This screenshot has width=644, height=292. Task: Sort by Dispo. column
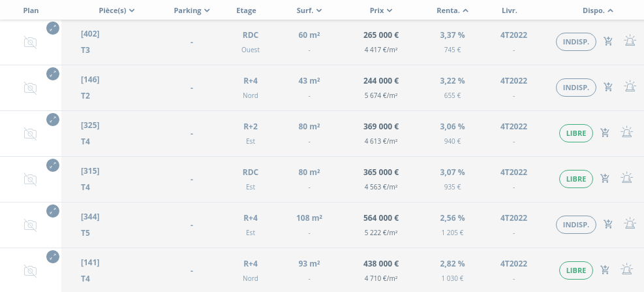[x=598, y=10]
